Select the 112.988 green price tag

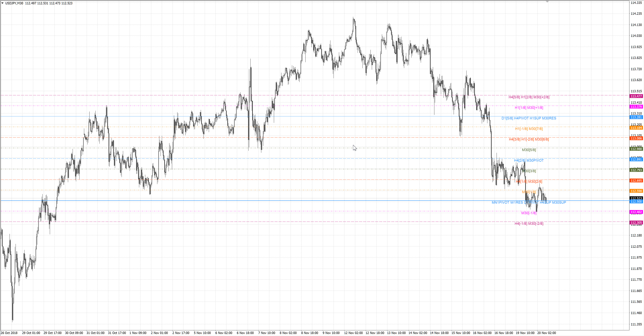[636, 149]
